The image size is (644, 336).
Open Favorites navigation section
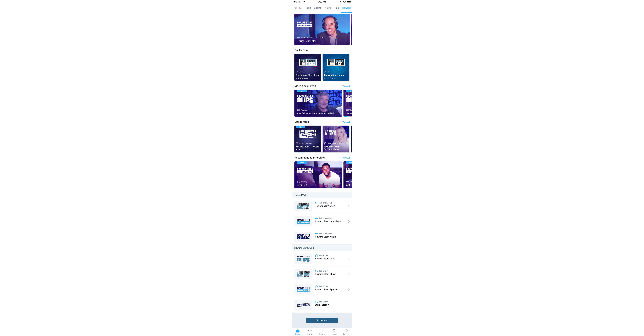(x=310, y=331)
